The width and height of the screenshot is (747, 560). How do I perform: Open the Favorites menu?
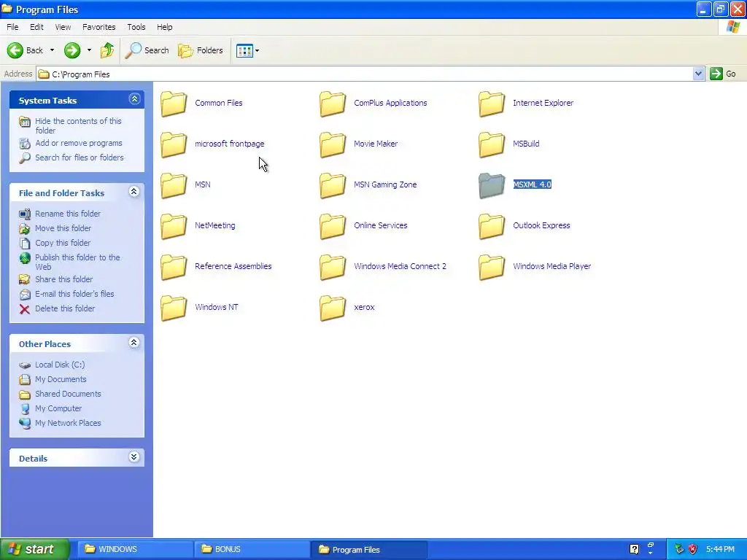click(x=98, y=27)
